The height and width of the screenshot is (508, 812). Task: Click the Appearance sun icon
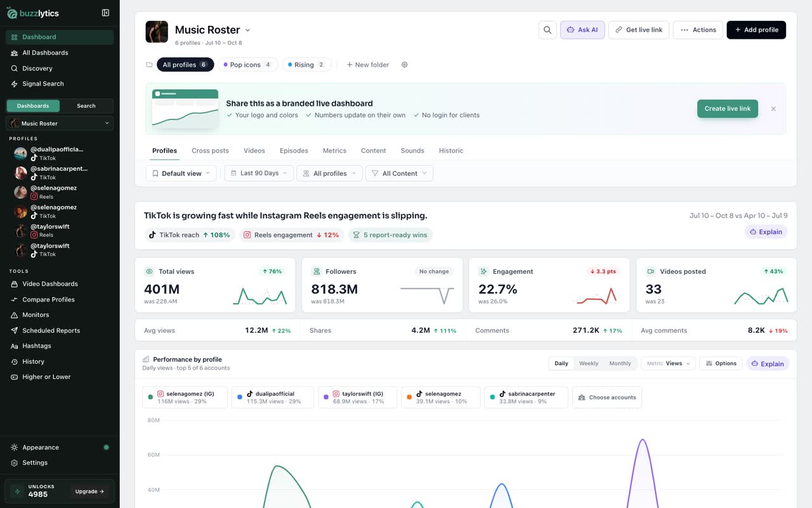(x=14, y=447)
